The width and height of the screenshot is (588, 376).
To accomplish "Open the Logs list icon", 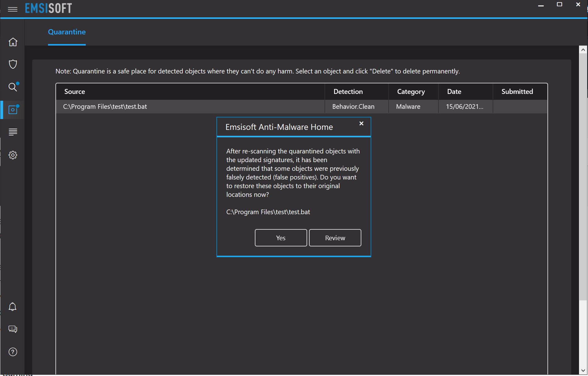I will [x=13, y=132].
